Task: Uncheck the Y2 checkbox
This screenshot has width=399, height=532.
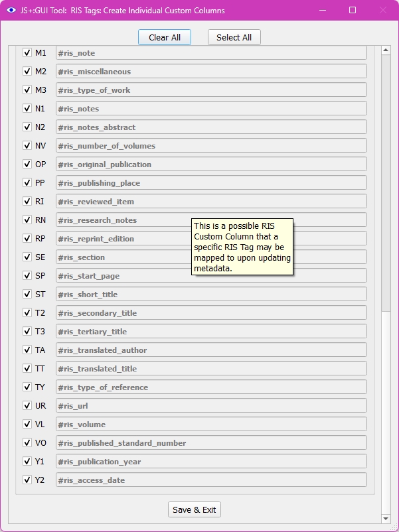Action: pyautogui.click(x=27, y=480)
